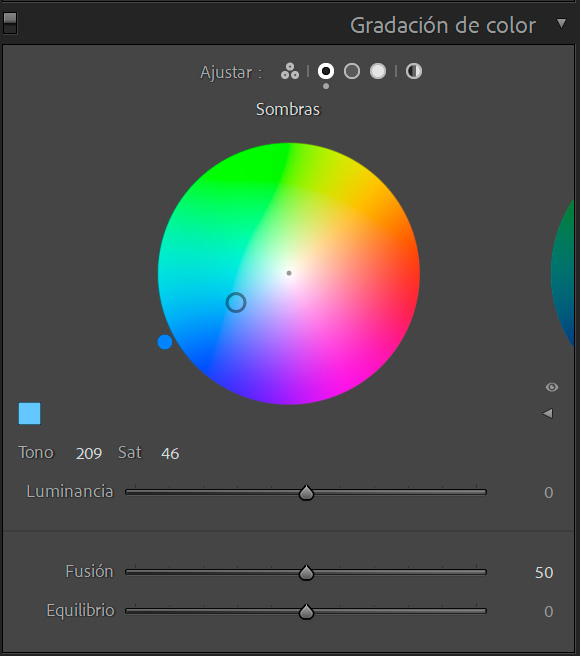Click the Fusión slider handle
580x656 pixels.
pos(306,573)
